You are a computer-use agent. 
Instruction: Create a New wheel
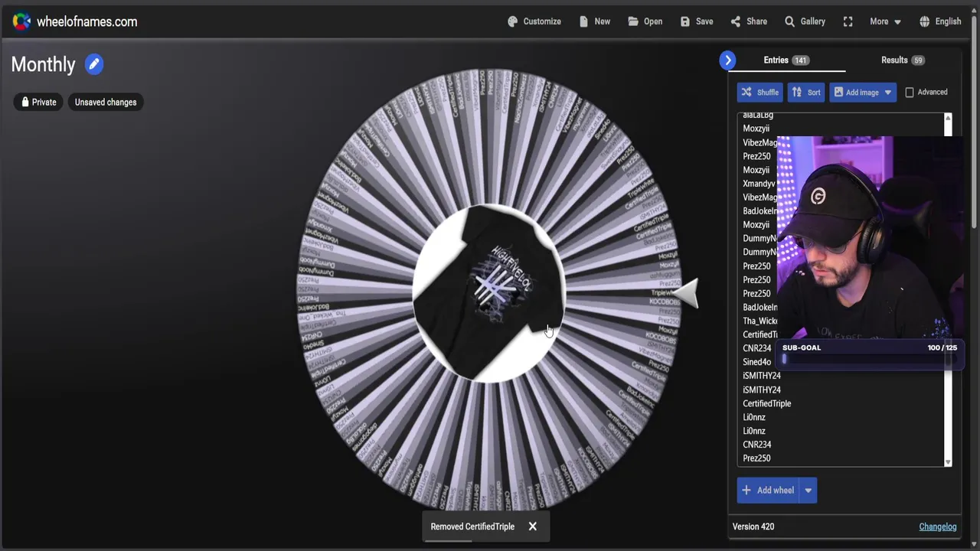coord(595,21)
